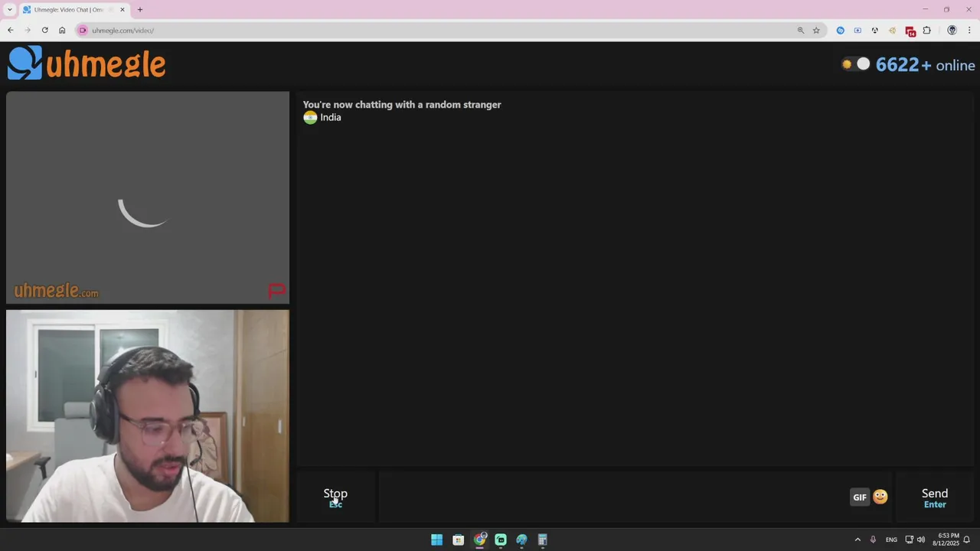Open a new browser tab
The height and width of the screenshot is (551, 980).
[140, 10]
